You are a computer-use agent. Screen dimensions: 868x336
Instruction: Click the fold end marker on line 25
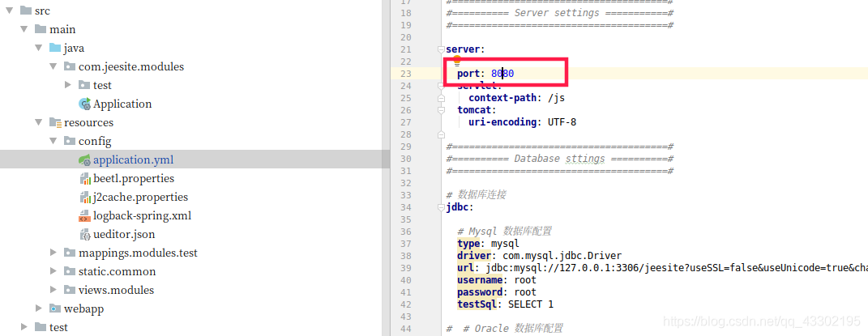tap(441, 98)
